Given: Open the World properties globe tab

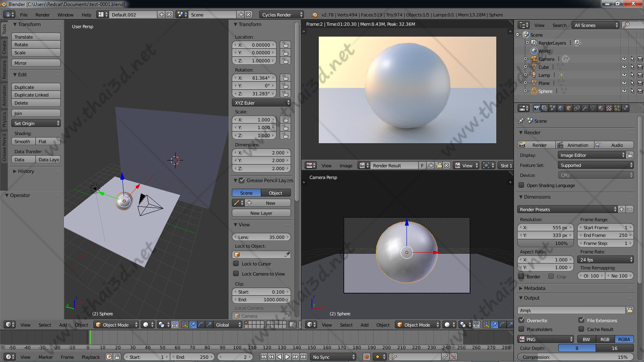Looking at the screenshot, I should (561, 108).
